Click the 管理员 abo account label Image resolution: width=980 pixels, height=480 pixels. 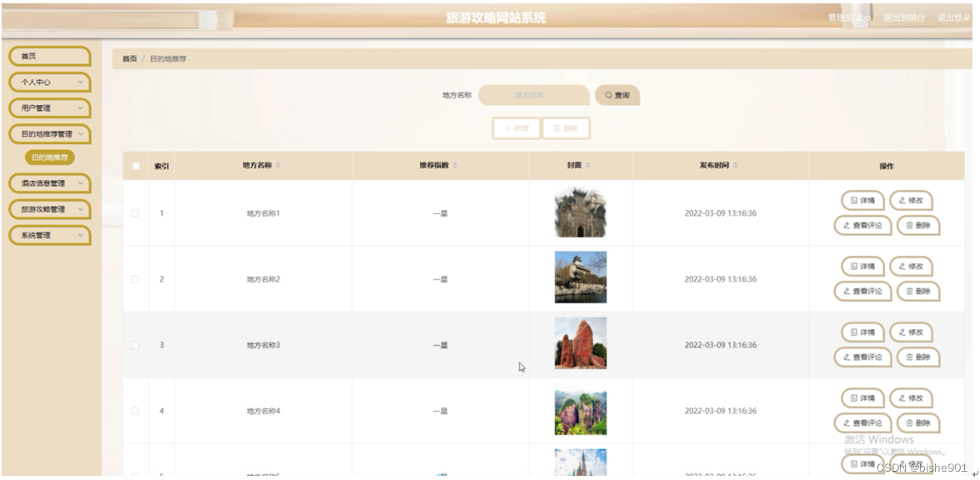[x=849, y=17]
